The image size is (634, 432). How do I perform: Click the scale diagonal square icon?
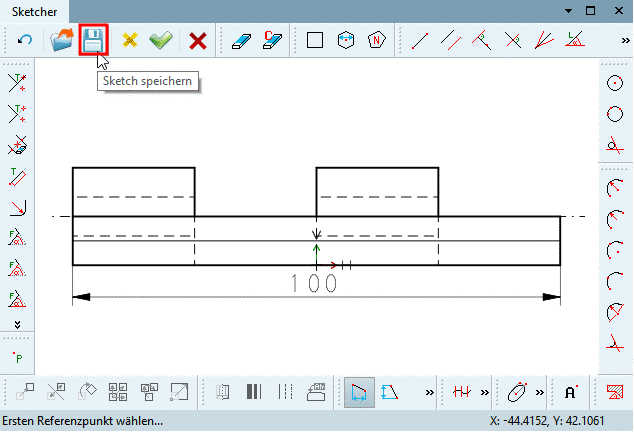point(179,392)
